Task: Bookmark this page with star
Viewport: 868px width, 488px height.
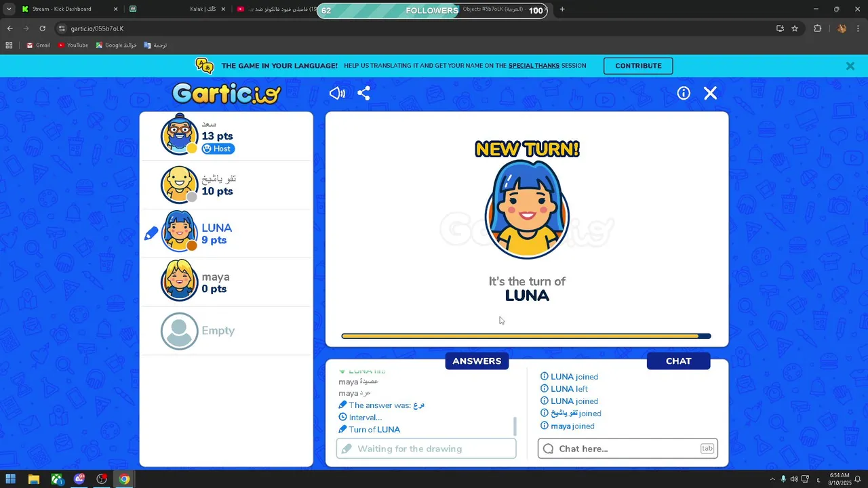Action: click(x=795, y=28)
